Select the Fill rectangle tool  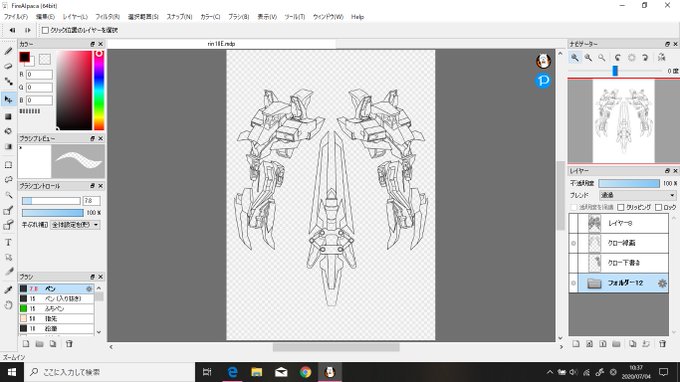point(8,117)
